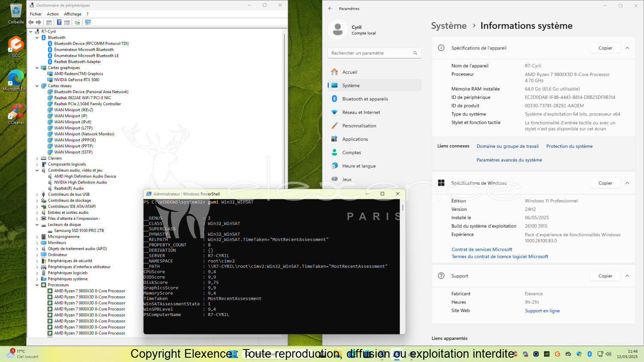
Task: Open the Action menu in Device Manager
Action: (53, 14)
